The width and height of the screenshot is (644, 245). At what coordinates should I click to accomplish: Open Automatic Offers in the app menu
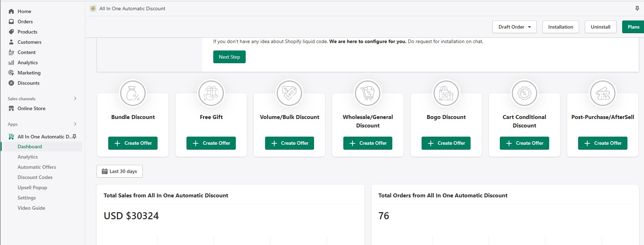point(37,167)
